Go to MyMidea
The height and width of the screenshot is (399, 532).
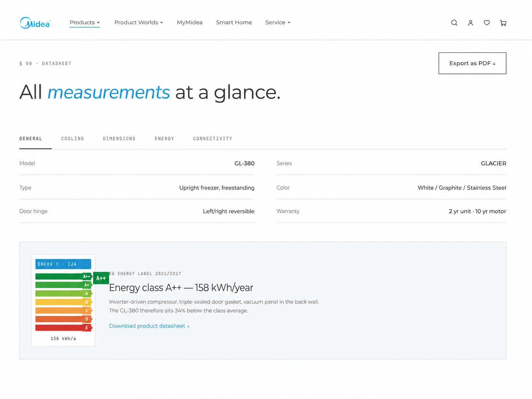click(190, 22)
